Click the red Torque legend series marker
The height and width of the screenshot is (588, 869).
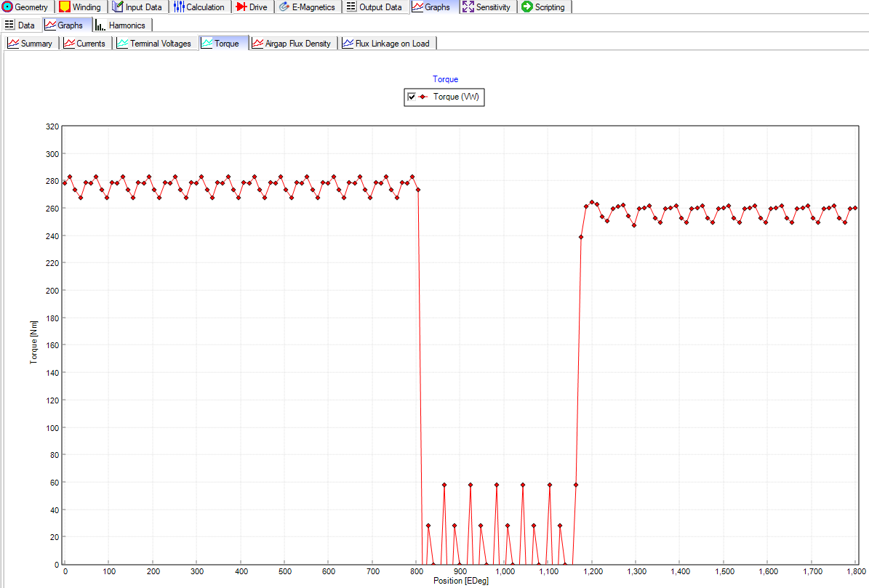(423, 97)
